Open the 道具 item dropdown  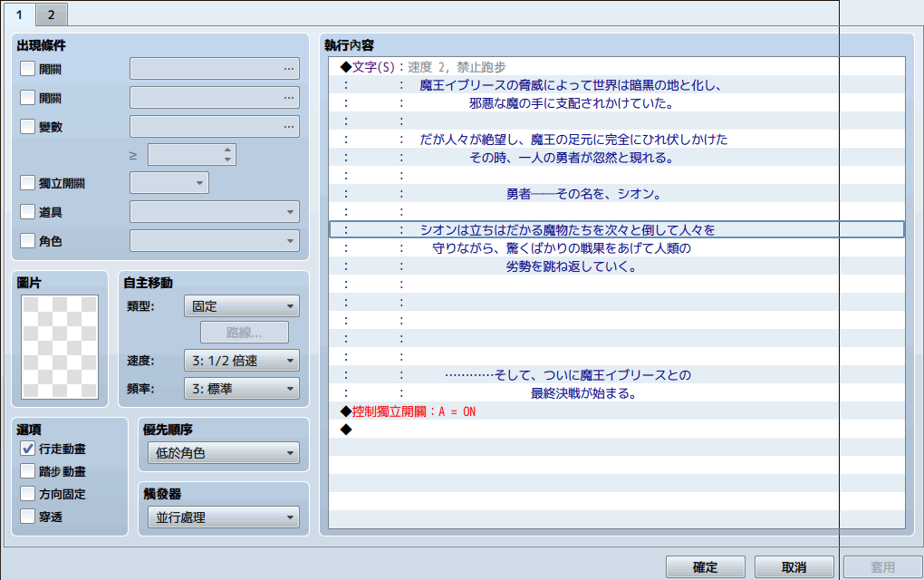click(215, 211)
